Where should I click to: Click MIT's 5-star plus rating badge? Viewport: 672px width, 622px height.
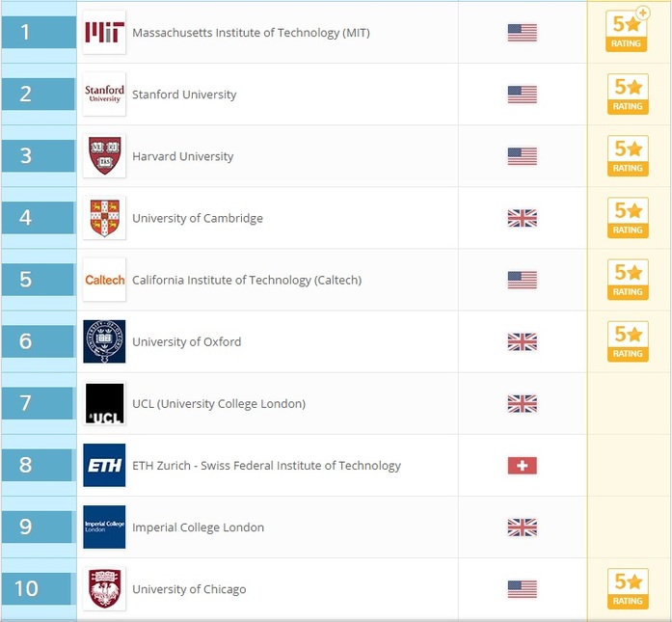tap(628, 32)
